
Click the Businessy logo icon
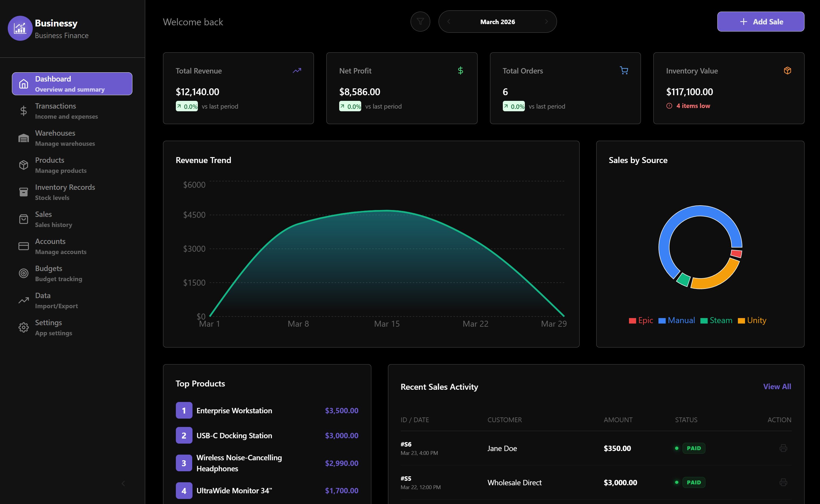click(20, 28)
